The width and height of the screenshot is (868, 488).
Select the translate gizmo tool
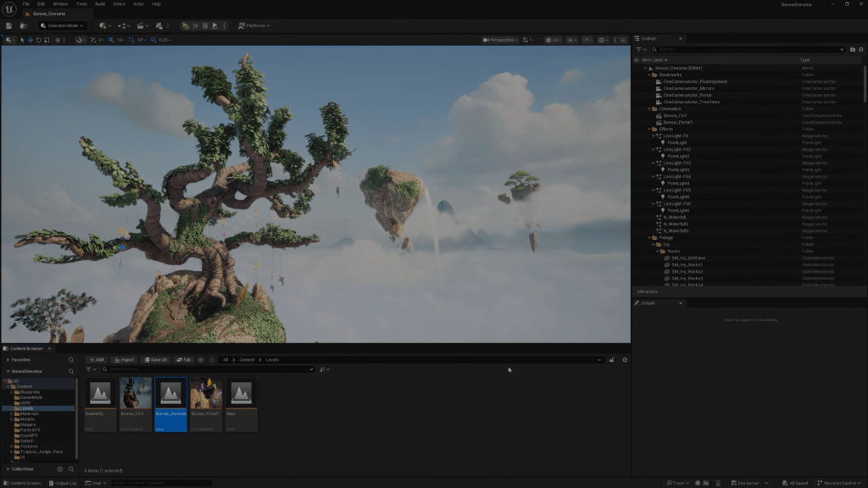(31, 40)
